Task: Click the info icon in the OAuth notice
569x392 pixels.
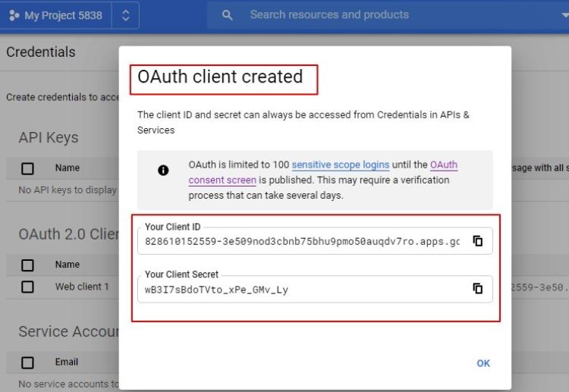Action: click(x=163, y=170)
